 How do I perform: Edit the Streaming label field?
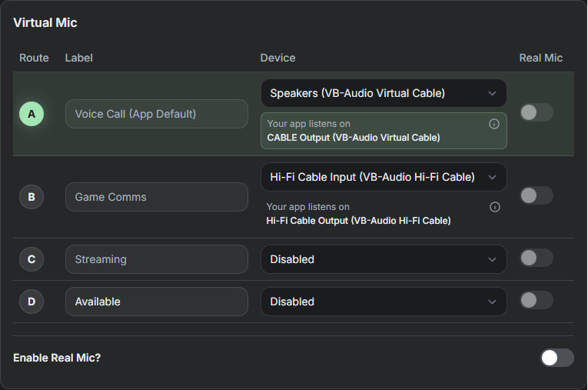pyautogui.click(x=156, y=259)
